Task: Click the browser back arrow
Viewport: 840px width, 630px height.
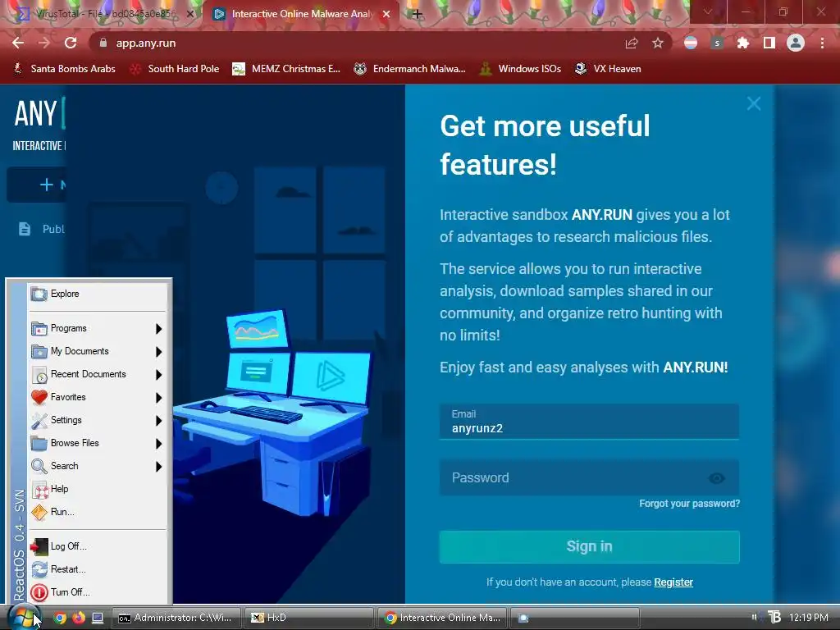Action: (18, 43)
